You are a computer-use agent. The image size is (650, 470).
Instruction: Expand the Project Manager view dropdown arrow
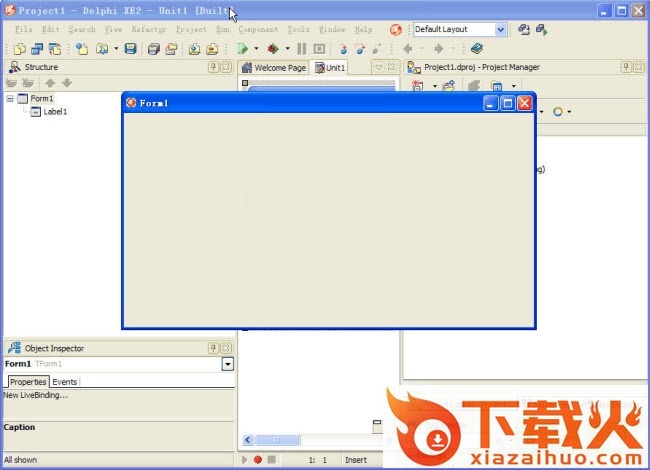pyautogui.click(x=514, y=86)
